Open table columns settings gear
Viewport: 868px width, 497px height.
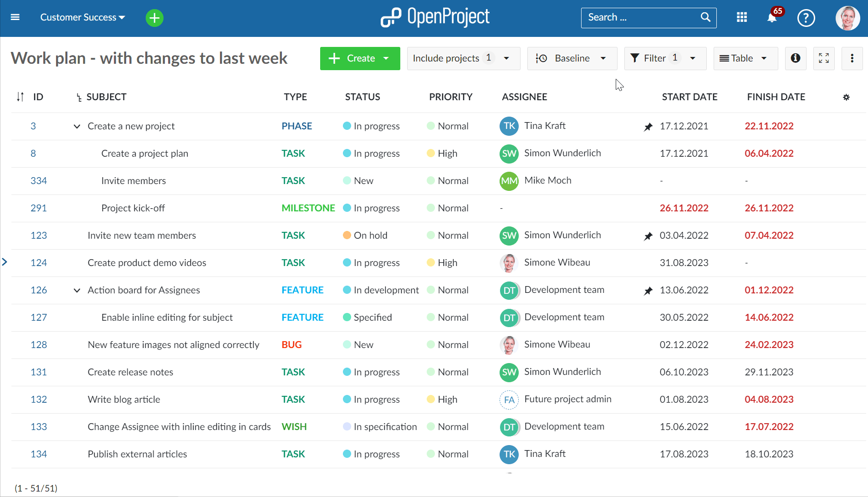846,97
